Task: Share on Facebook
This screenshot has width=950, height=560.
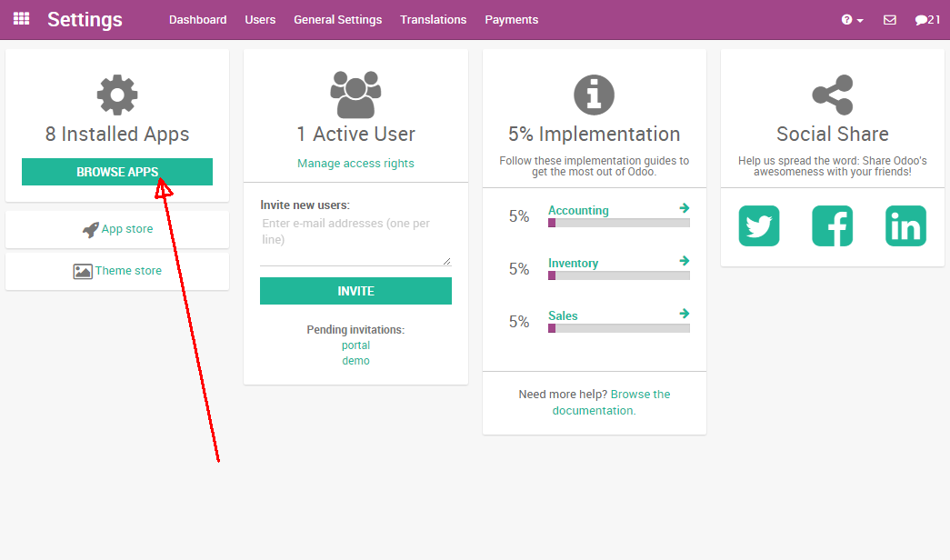Action: pyautogui.click(x=833, y=226)
